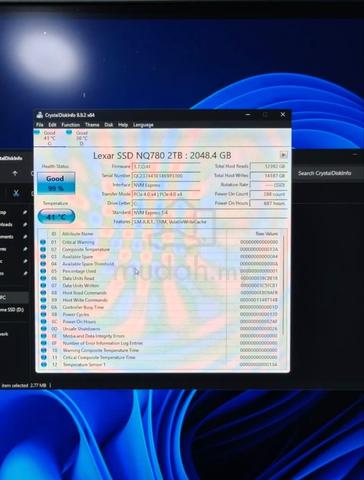Click the status circle for Power Cycles
This screenshot has width=364, height=480.
43,314
